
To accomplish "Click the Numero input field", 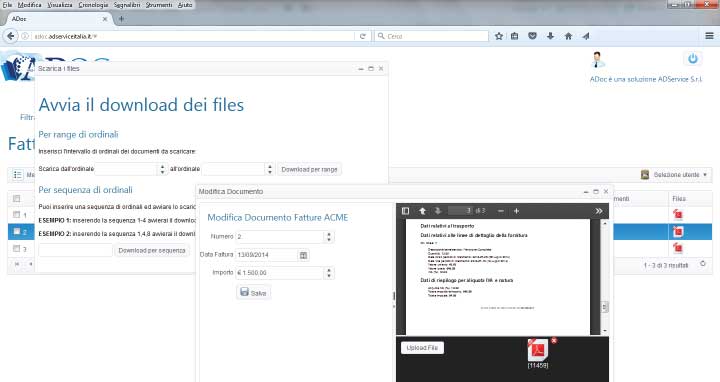I will pyautogui.click(x=281, y=237).
